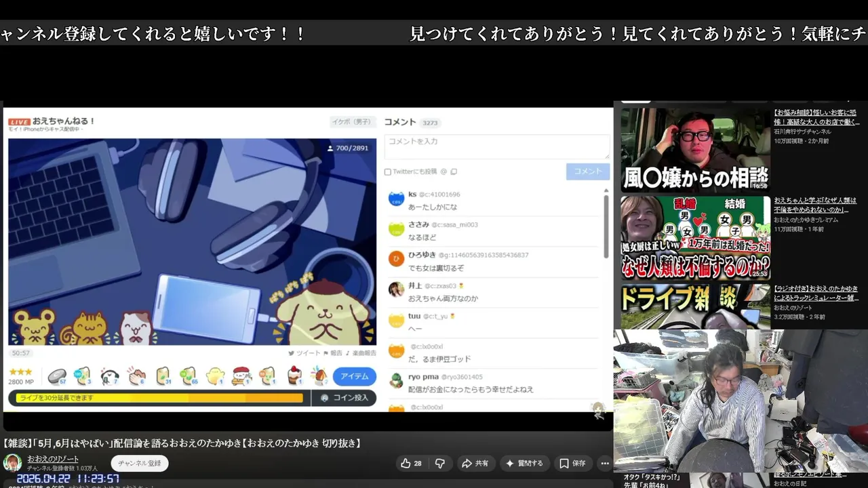
Task: Click the だ、るま伊豆ゴッド comment
Action: click(439, 359)
